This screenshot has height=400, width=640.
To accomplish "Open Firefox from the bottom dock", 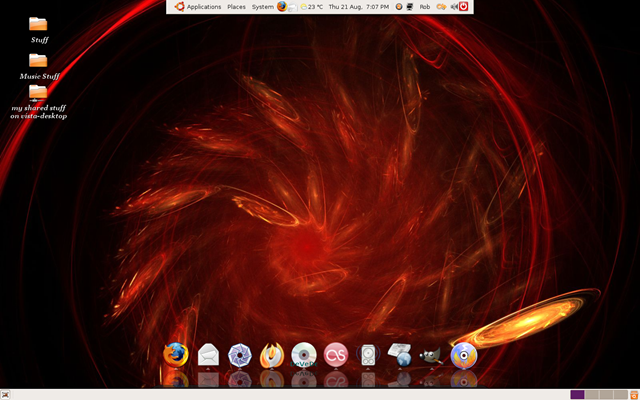I will point(176,354).
